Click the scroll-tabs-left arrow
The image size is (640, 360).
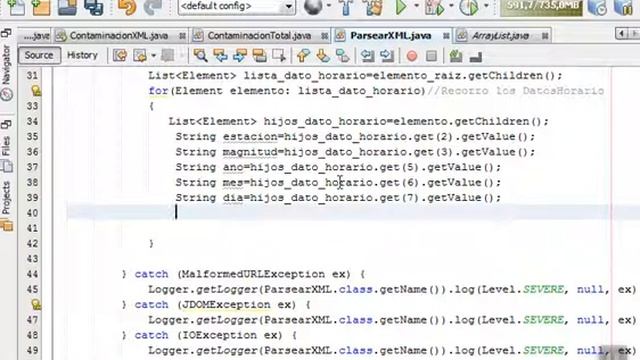(x=622, y=33)
